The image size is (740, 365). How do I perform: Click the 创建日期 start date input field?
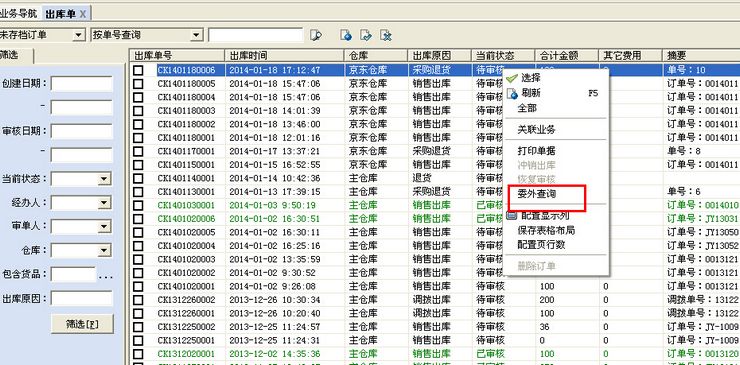tap(82, 84)
